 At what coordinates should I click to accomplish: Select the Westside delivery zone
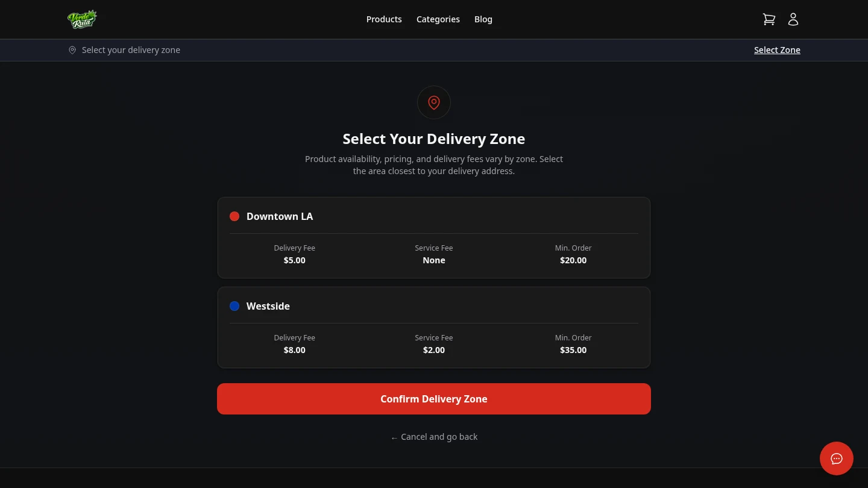(x=434, y=327)
